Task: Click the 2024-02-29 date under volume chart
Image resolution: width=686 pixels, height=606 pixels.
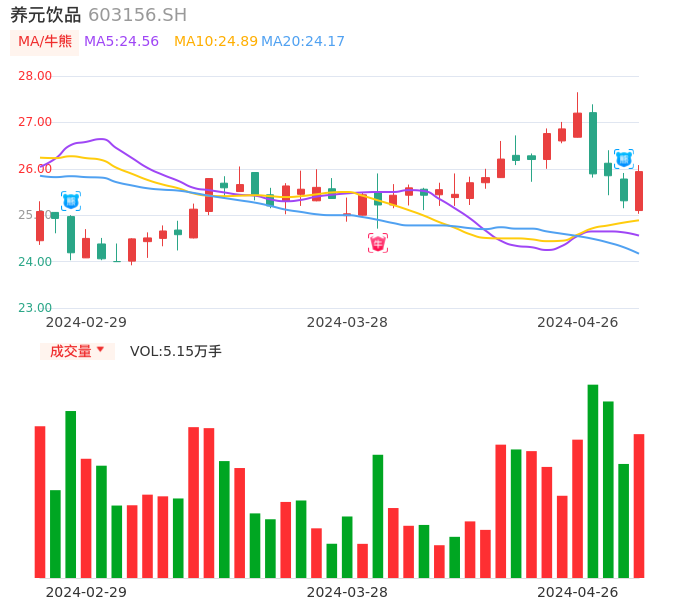Action: click(86, 592)
